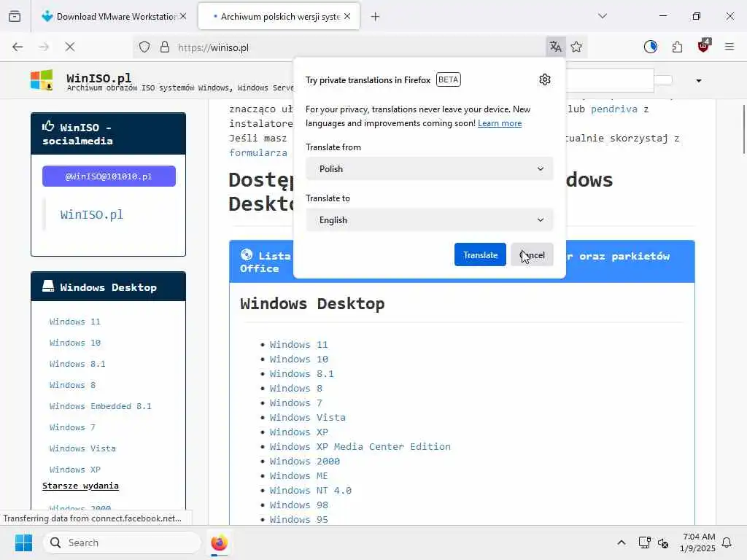Open Windows 98 in main list
Screen dimensions: 747x560
click(x=298, y=505)
